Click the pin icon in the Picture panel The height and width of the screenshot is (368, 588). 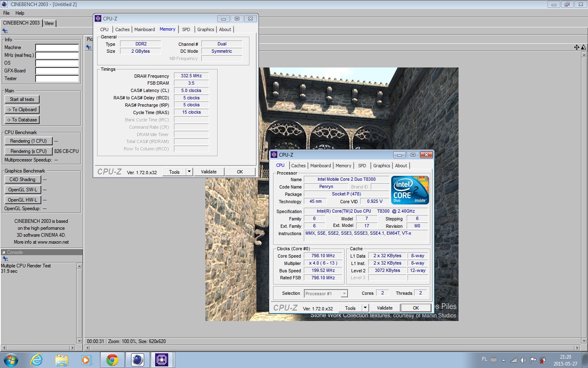[x=89, y=47]
